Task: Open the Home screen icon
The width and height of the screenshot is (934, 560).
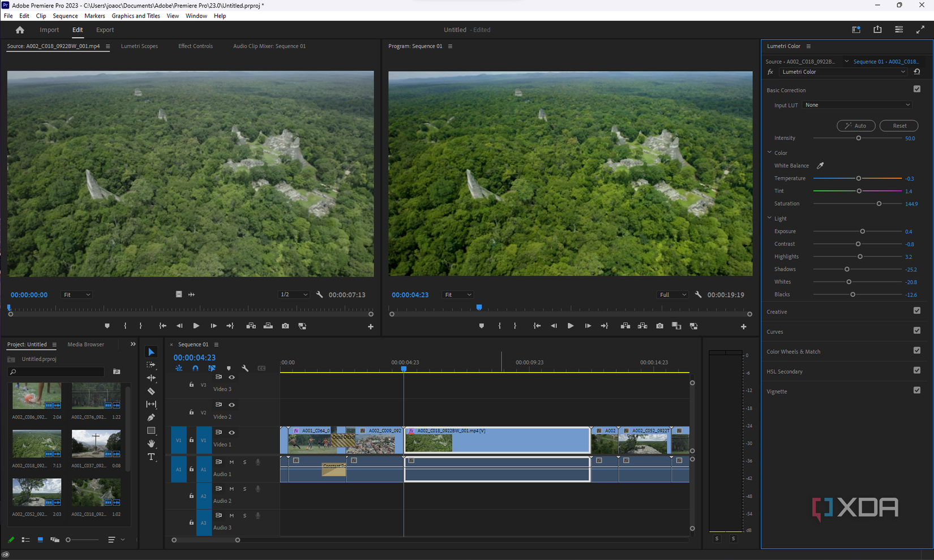Action: (20, 30)
